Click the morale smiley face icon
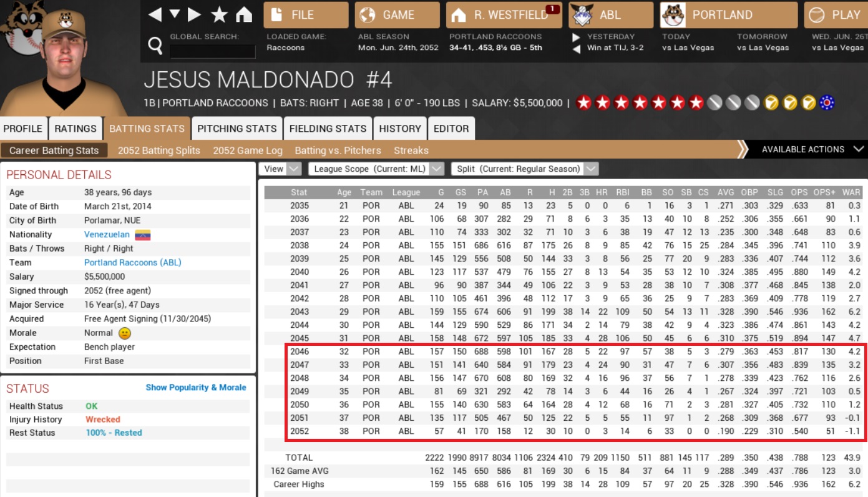This screenshot has height=497, width=868. 125,333
